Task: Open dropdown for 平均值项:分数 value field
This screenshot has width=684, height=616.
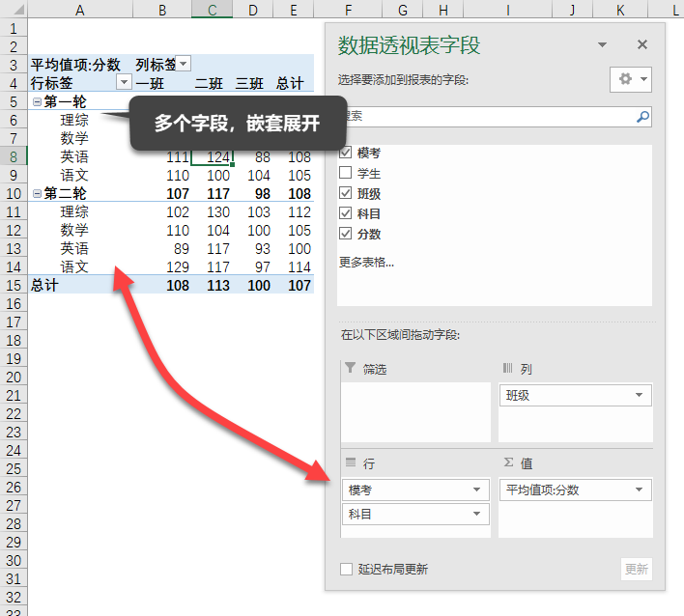Action: point(640,490)
